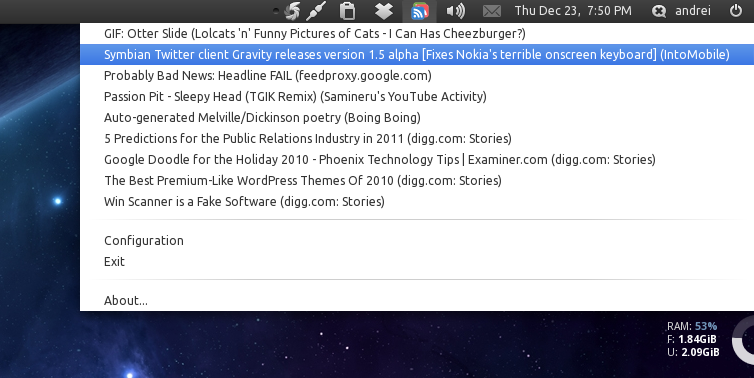The width and height of the screenshot is (754, 378).
Task: Click the Google Reader indicator icon in the panel
Action: tap(419, 11)
